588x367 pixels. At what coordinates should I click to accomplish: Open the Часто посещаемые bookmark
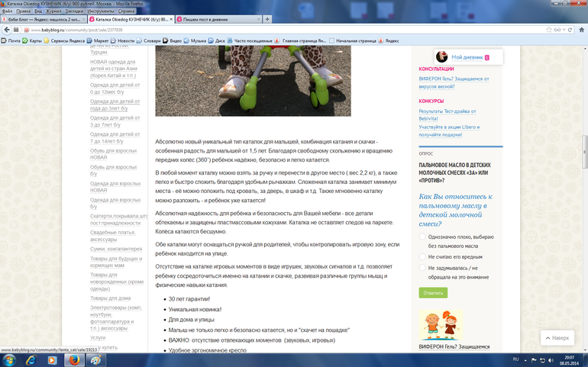tap(250, 40)
